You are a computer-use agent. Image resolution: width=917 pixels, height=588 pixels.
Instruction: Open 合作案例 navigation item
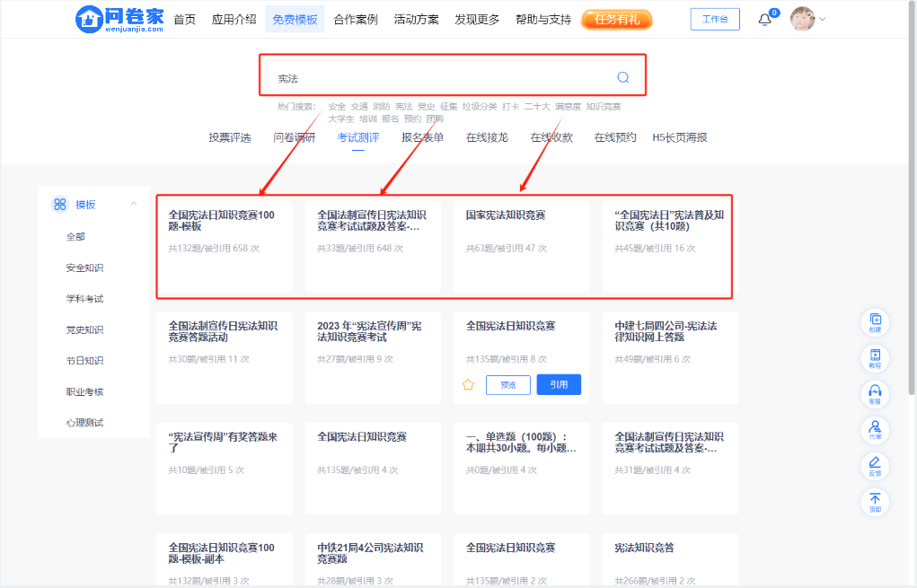(x=356, y=19)
